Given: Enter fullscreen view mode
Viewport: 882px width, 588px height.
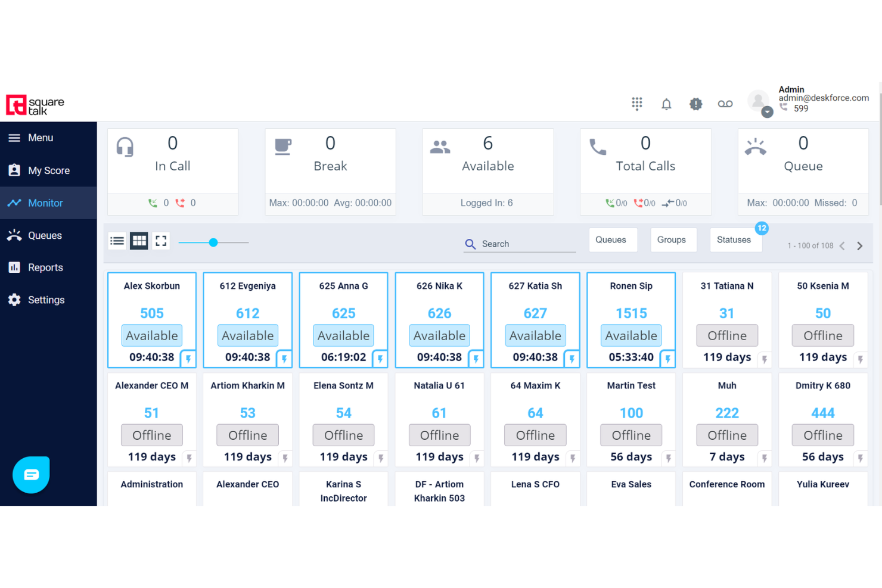Looking at the screenshot, I should click(161, 241).
